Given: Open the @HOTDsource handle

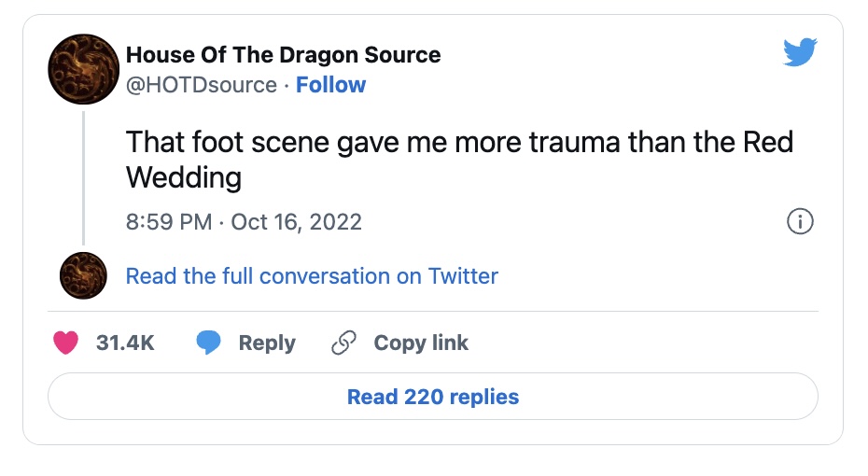Looking at the screenshot, I should pos(201,85).
